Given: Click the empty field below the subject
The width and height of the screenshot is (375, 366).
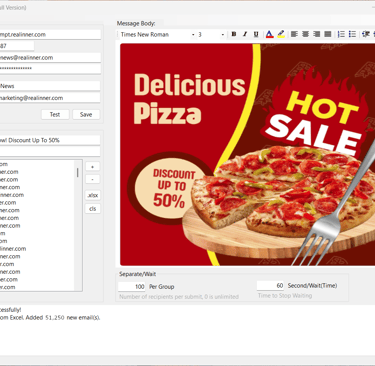Looking at the screenshot, I should click(50, 151).
